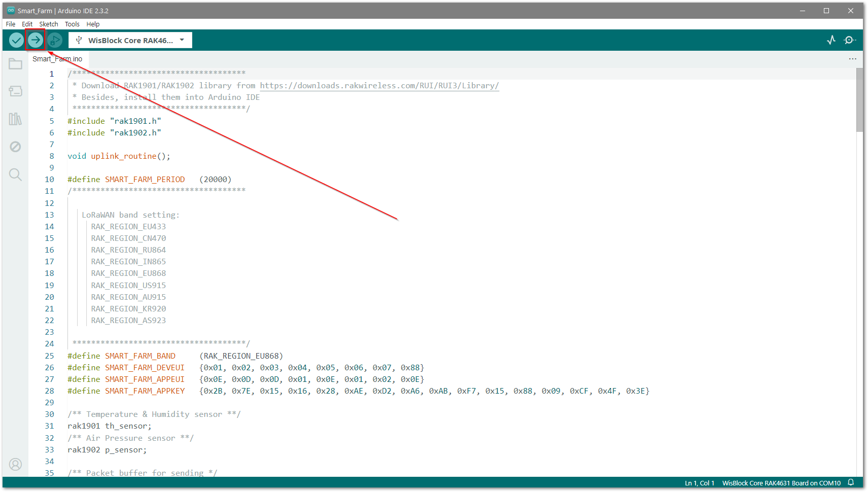This screenshot has width=868, height=492.
Task: Maximize the Arduino IDE window
Action: pyautogui.click(x=826, y=11)
